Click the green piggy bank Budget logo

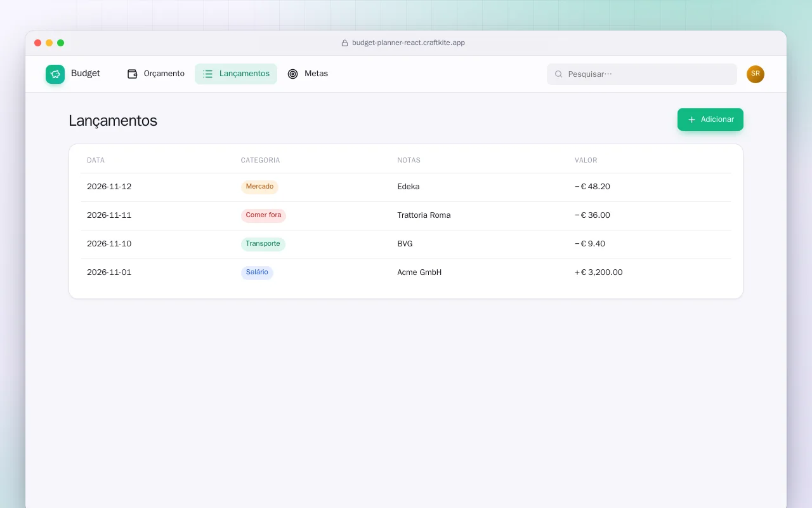[55, 74]
